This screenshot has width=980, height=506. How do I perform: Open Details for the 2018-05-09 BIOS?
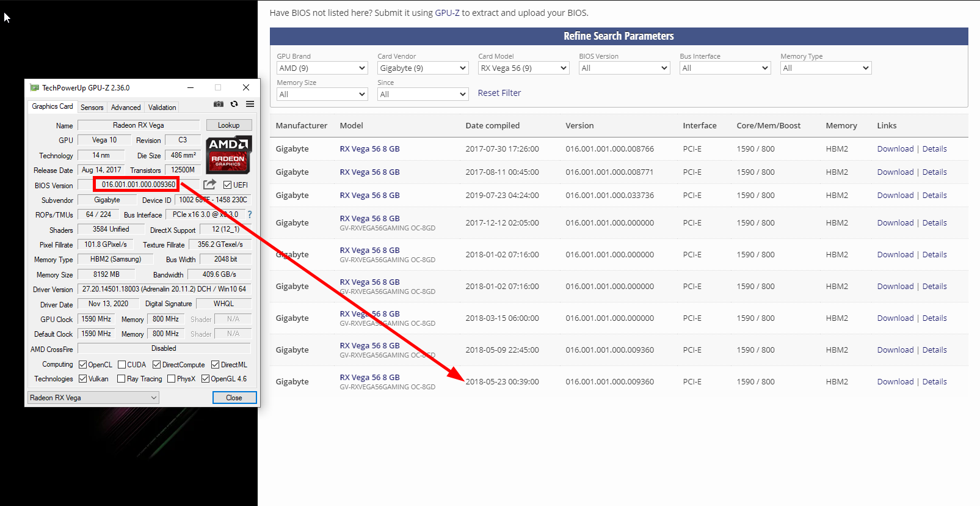(x=934, y=350)
